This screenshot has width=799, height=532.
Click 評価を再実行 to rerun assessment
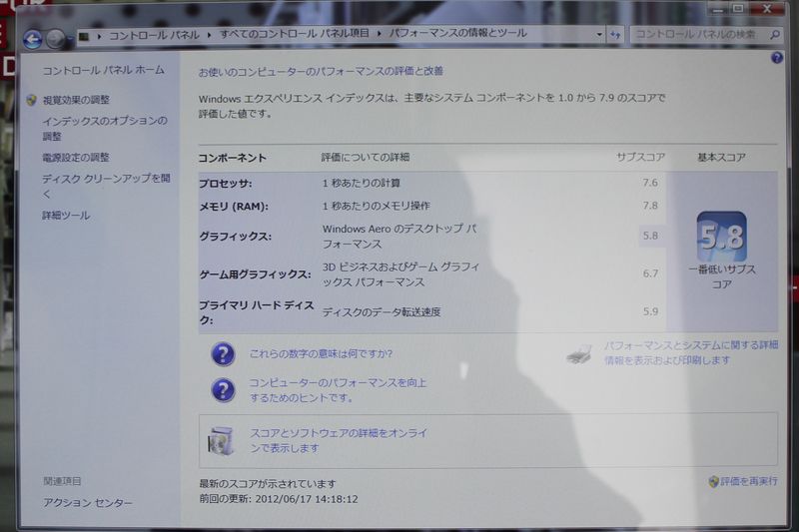pos(748,481)
